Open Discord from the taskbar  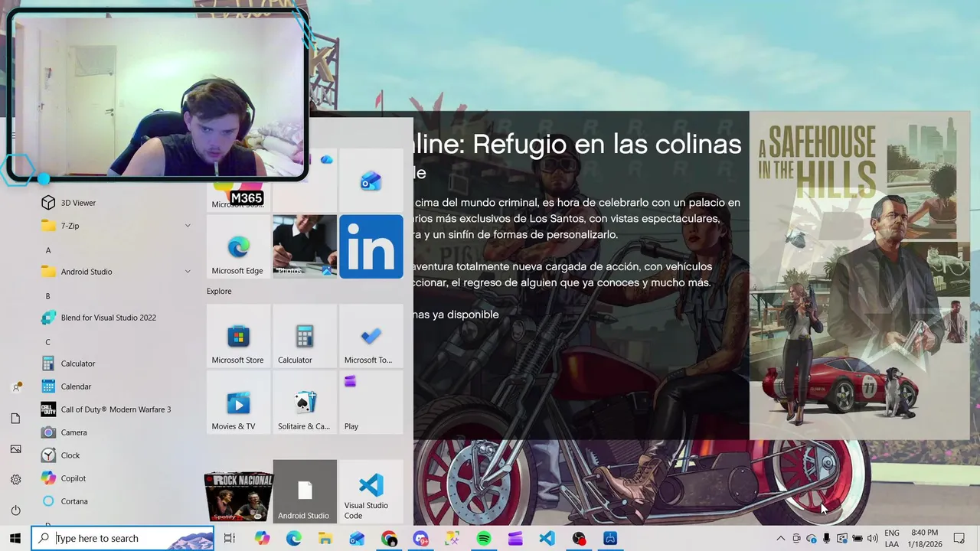click(x=420, y=539)
